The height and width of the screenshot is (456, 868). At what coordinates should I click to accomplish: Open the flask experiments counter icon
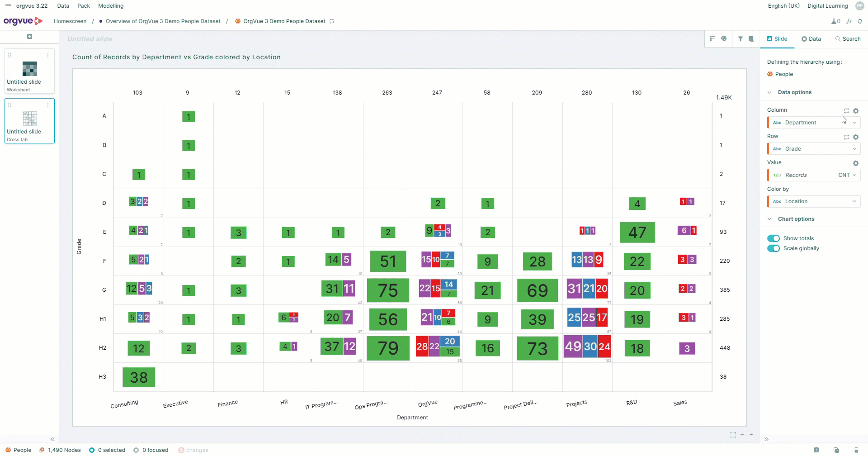[835, 21]
